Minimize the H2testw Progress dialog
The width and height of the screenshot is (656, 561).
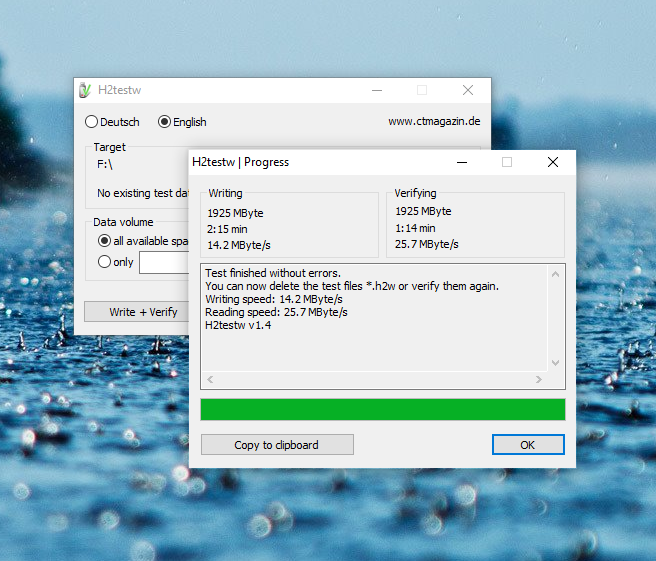(462, 162)
